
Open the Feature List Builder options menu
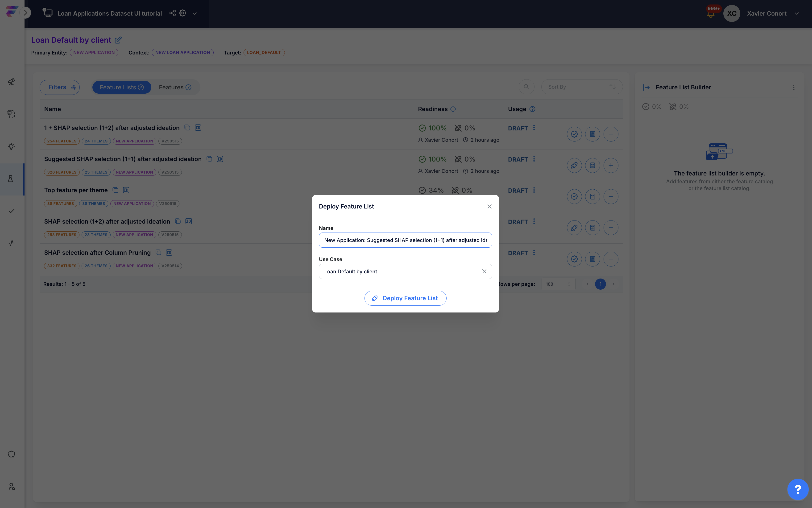tap(794, 87)
